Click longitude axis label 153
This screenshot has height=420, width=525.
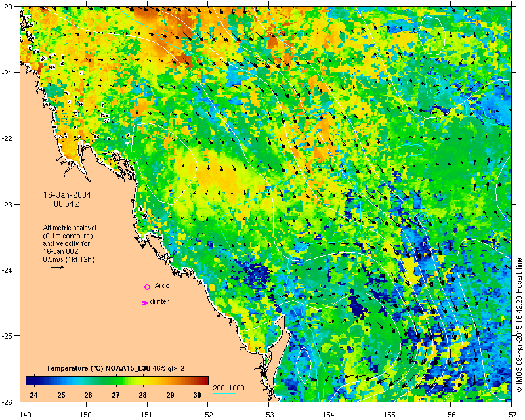click(x=268, y=415)
